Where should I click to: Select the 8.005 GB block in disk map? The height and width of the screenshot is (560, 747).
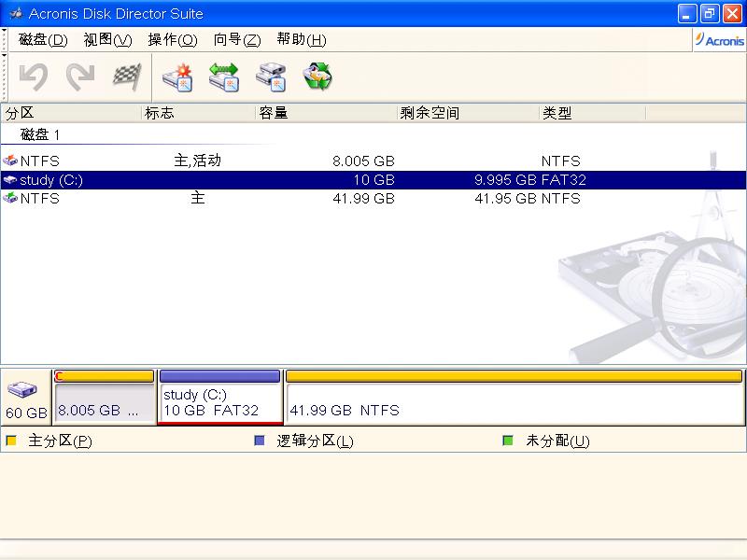(105, 397)
